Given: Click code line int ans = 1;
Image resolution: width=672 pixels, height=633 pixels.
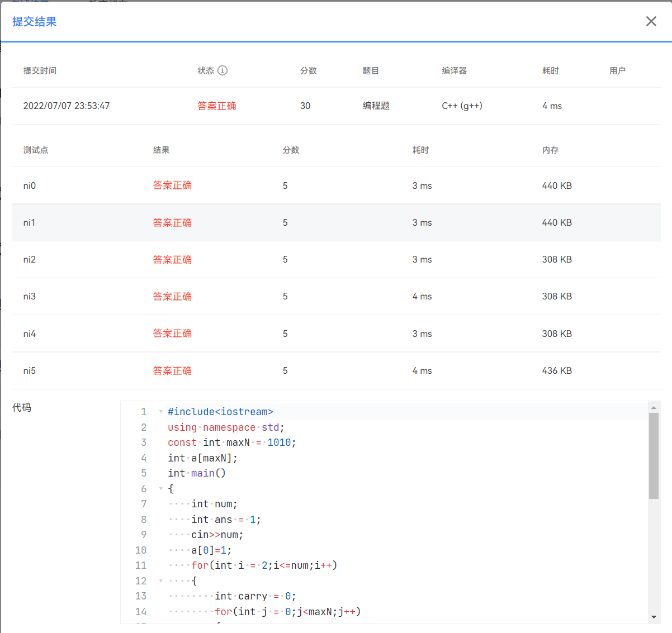Looking at the screenshot, I should click(226, 520).
